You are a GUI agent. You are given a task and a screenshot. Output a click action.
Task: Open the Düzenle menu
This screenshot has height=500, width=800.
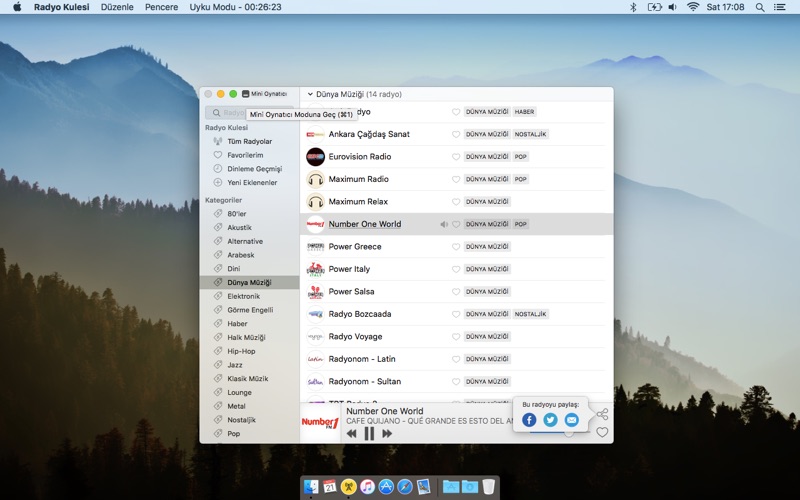pyautogui.click(x=117, y=7)
